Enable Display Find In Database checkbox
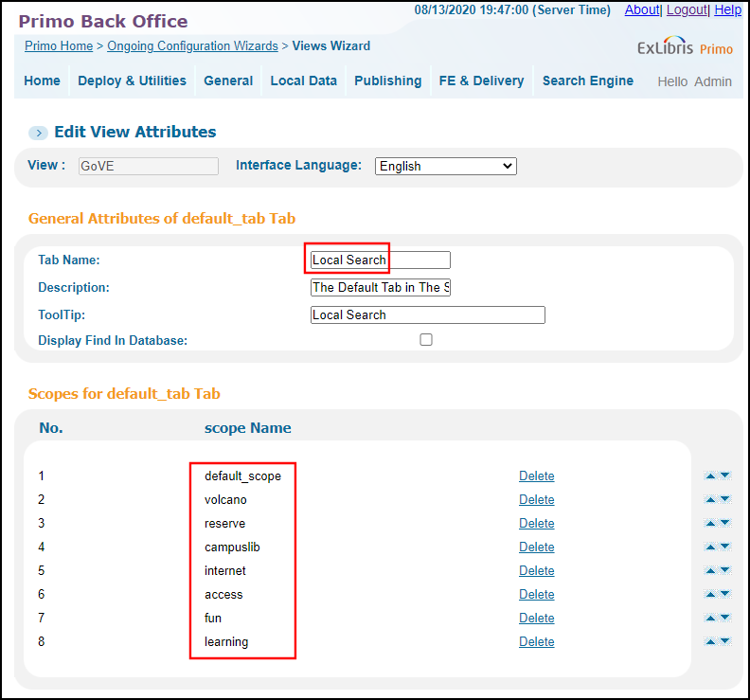This screenshot has height=700, width=750. pos(426,340)
